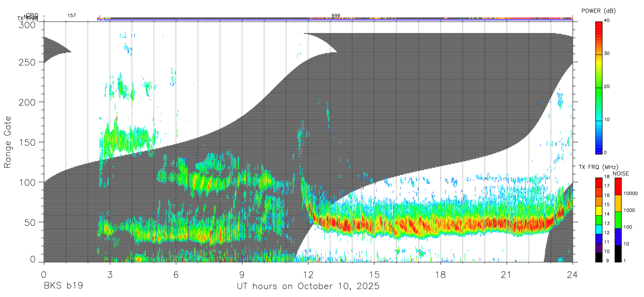This screenshot has width=644, height=297.
Task: Click the 'NOISE' legend title
Action: point(620,173)
